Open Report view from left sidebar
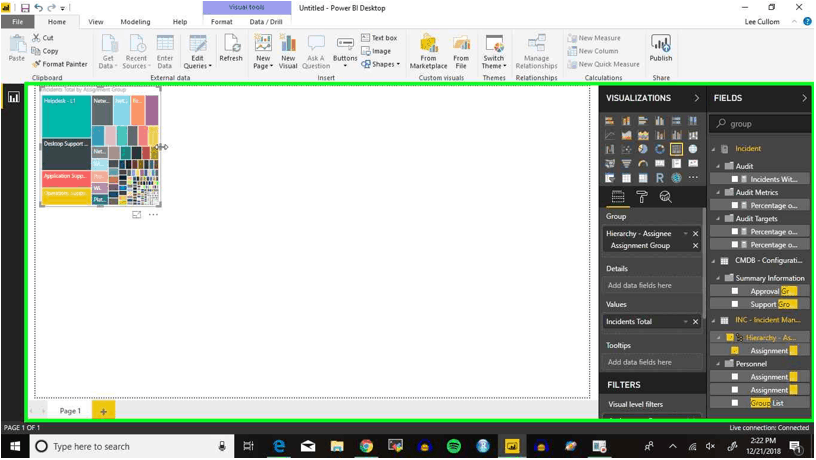This screenshot has width=816, height=460. pyautogui.click(x=13, y=97)
